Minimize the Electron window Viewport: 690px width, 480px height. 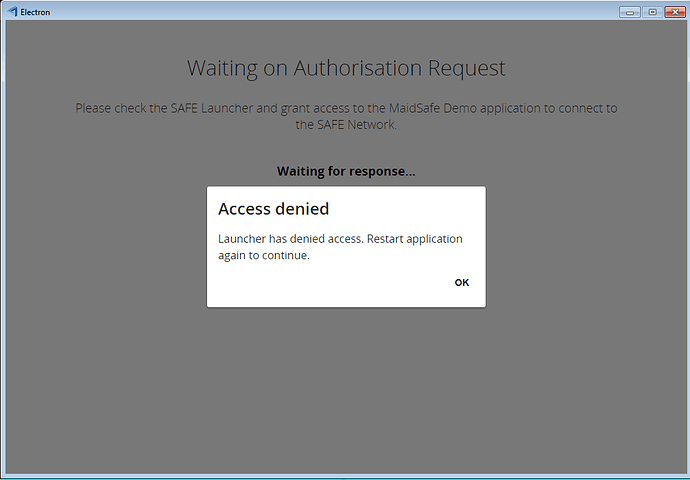tap(630, 12)
